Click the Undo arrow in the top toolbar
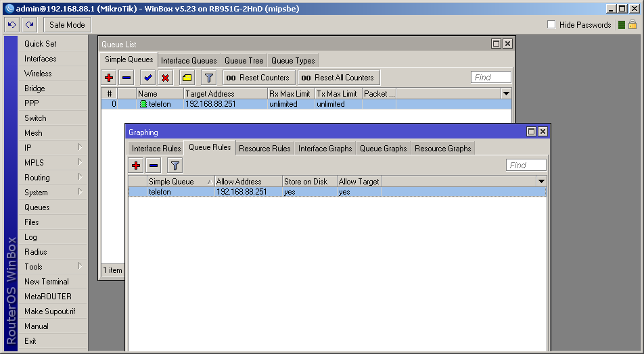 pos(12,24)
